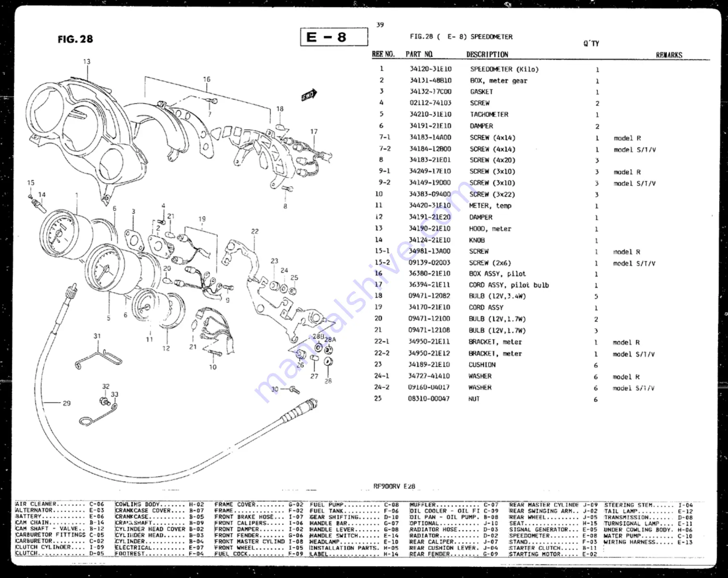This screenshot has height=578, width=728.
Task: Select part number 34120-31E10
Action: pyautogui.click(x=431, y=69)
